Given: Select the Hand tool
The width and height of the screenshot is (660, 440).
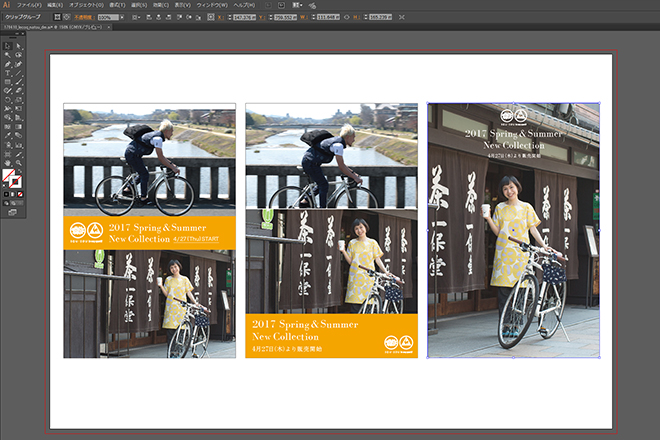Looking at the screenshot, I should click(7, 163).
